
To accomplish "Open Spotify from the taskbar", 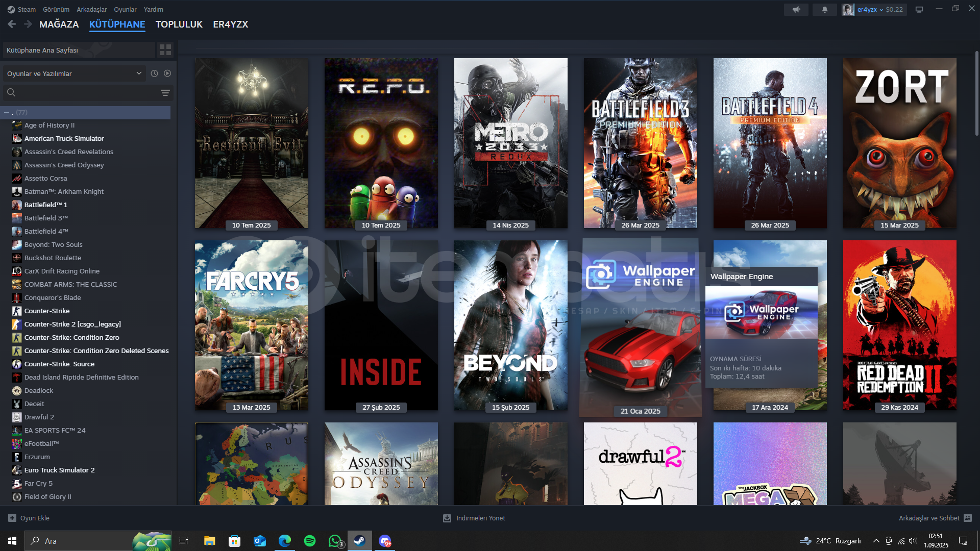I will coord(309,541).
